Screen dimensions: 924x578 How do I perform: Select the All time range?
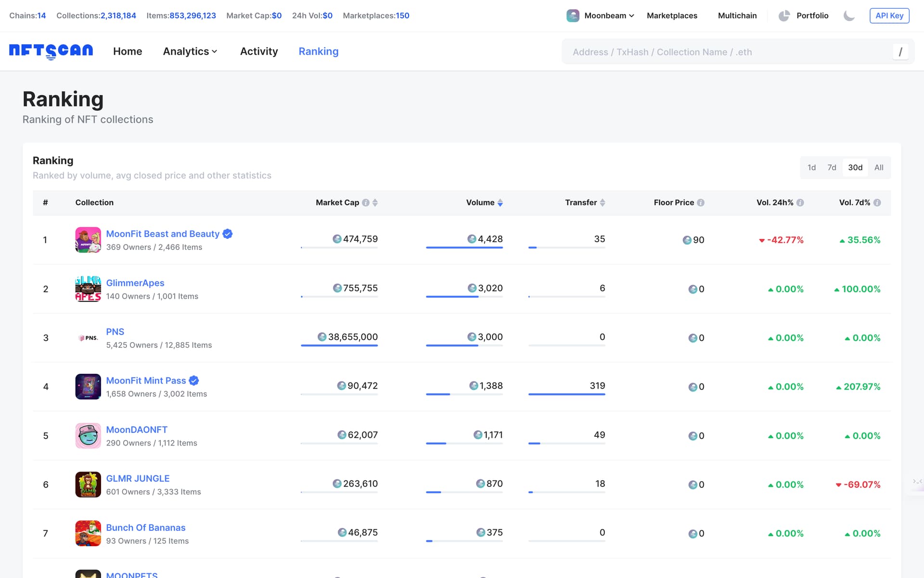click(x=879, y=168)
